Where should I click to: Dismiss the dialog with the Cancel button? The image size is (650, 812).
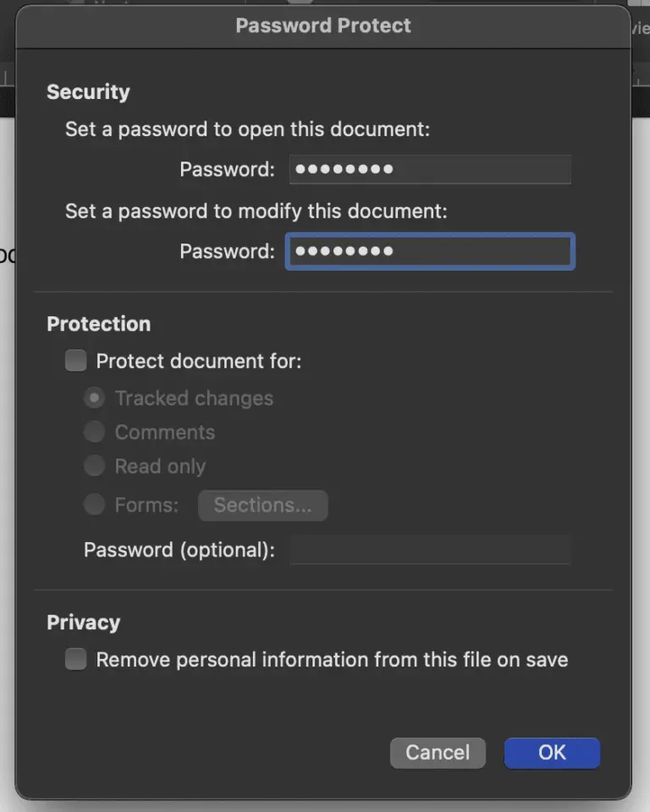coord(438,753)
